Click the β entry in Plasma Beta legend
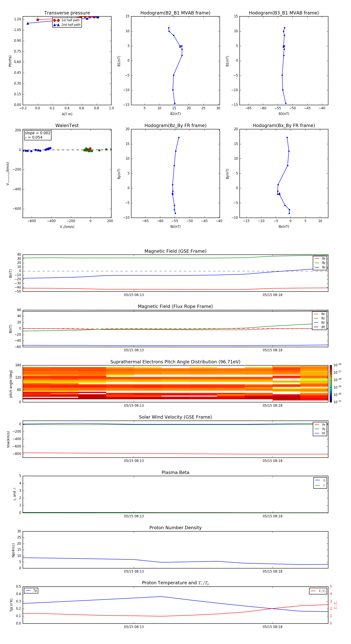351x644 pixels. tap(320, 485)
